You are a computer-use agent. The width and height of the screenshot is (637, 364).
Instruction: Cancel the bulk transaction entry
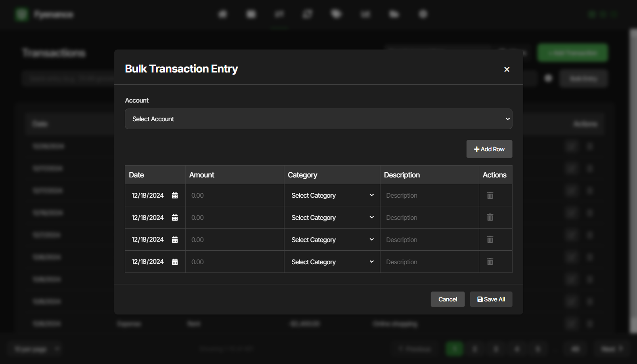[x=448, y=299]
